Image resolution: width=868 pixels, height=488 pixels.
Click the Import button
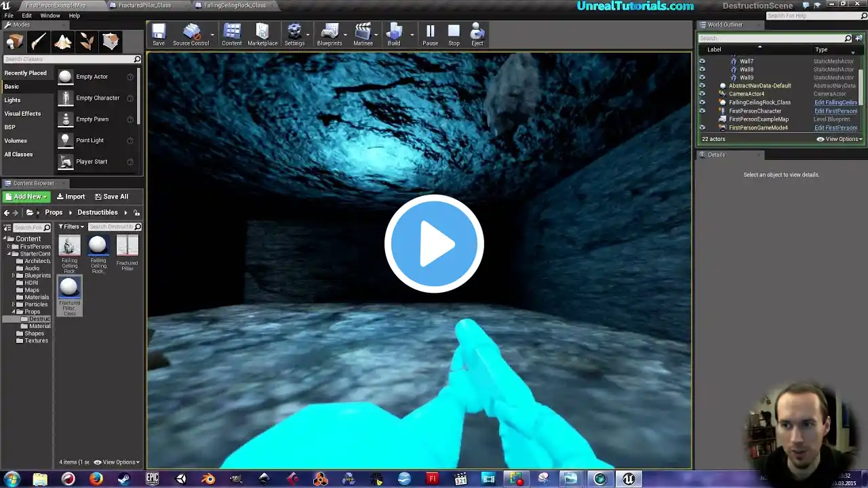[x=71, y=197]
